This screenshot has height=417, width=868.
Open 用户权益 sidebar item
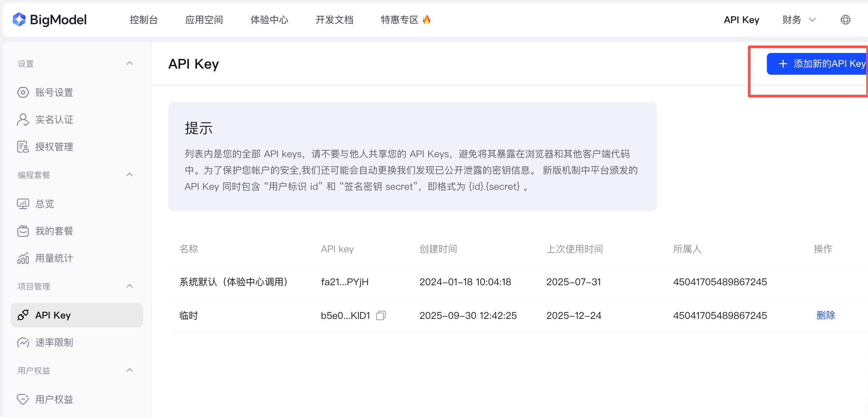54,399
